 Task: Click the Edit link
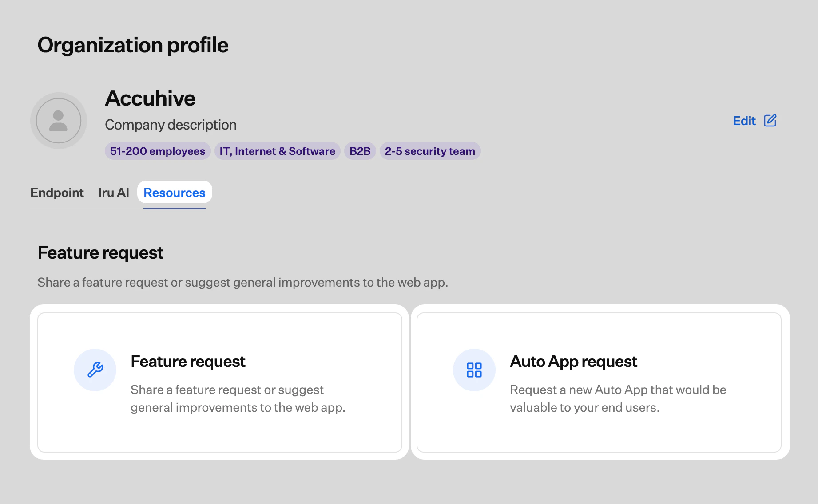click(x=744, y=120)
